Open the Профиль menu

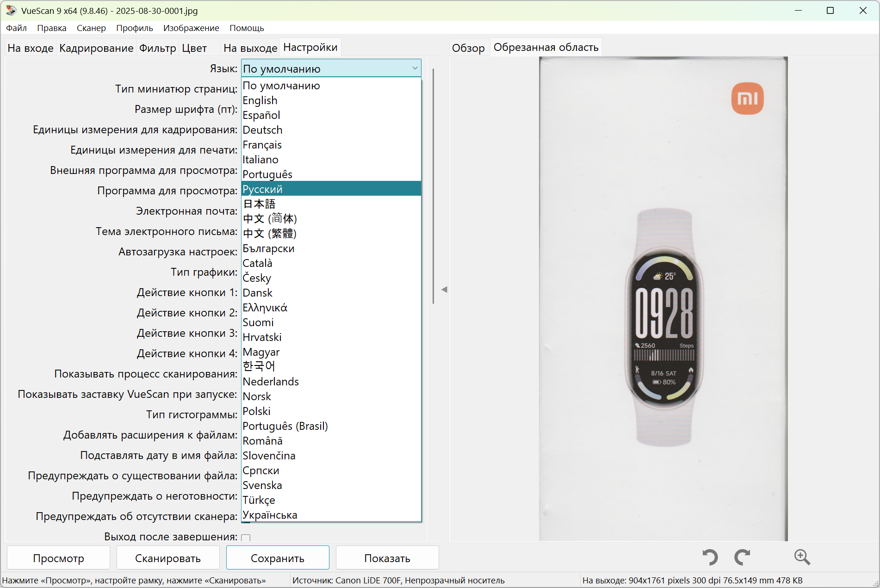[x=135, y=28]
